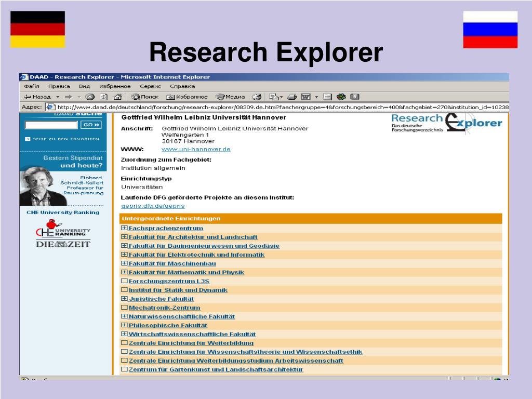This screenshot has height=399, width=532.
Task: Open Избранное favorites toolbar button
Action: coord(187,97)
